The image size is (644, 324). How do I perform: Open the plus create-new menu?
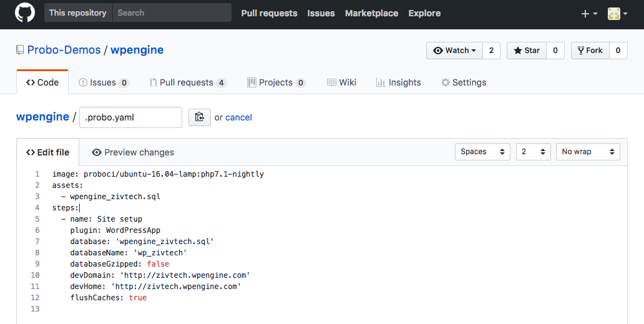click(589, 13)
